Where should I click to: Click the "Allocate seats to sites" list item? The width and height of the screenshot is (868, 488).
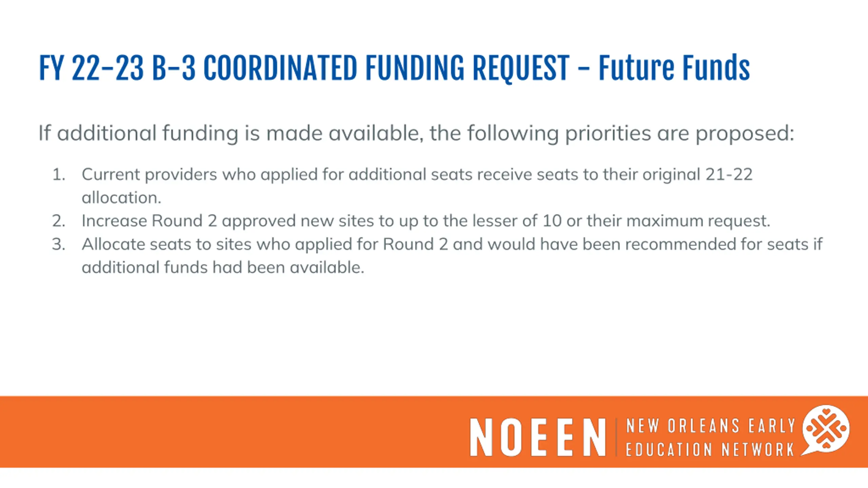click(452, 244)
